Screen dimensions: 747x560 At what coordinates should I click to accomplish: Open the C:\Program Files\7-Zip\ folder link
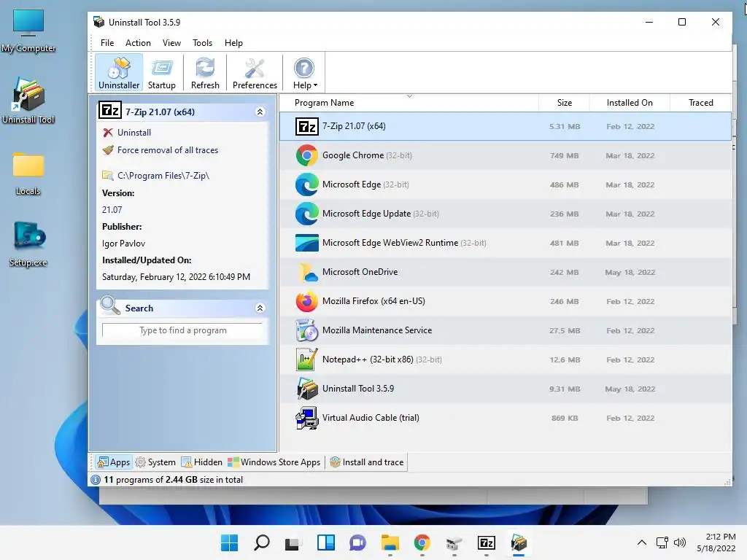(156, 175)
